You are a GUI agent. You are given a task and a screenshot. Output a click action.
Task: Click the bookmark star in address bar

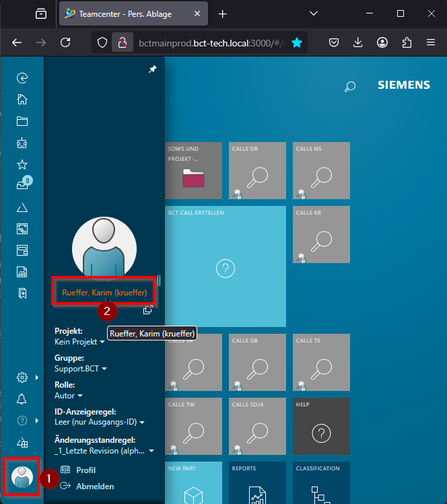pyautogui.click(x=297, y=42)
